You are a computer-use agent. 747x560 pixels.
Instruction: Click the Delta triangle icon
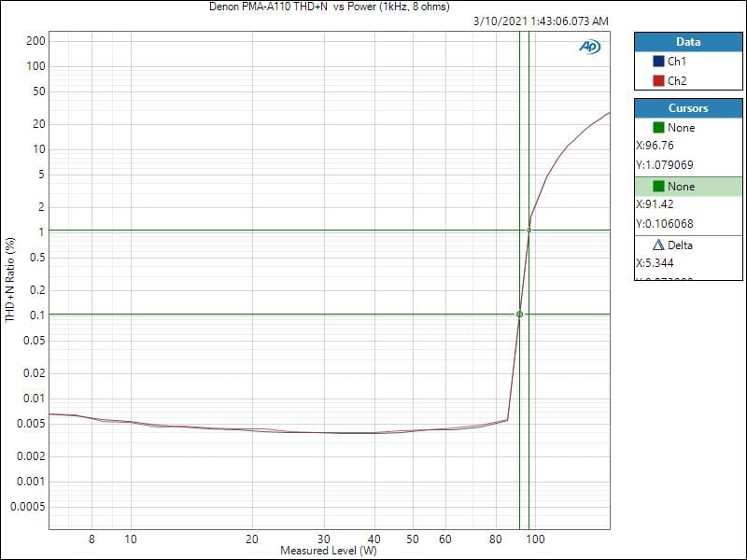pyautogui.click(x=658, y=245)
